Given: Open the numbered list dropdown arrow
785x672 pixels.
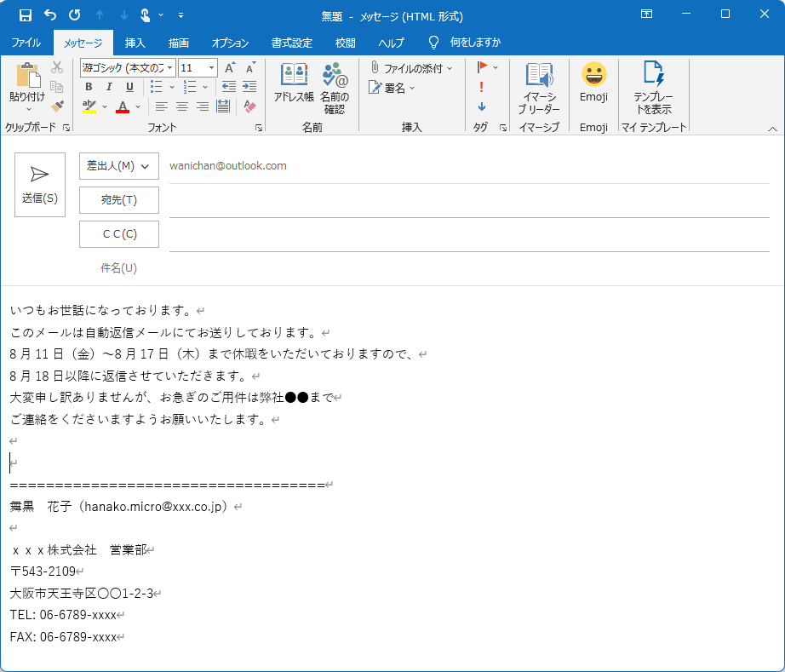Looking at the screenshot, I should pyautogui.click(x=204, y=87).
